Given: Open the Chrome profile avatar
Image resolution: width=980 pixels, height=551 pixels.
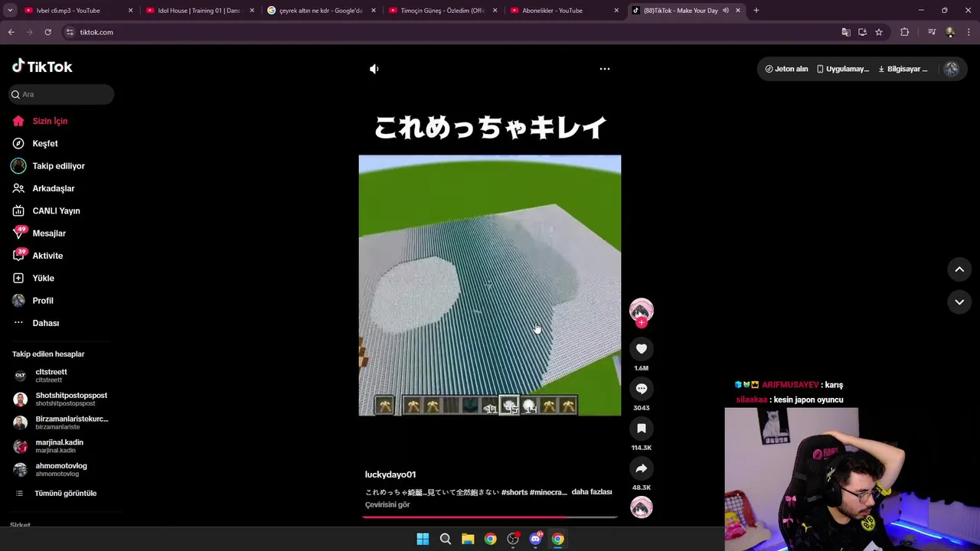Looking at the screenshot, I should coord(950,32).
